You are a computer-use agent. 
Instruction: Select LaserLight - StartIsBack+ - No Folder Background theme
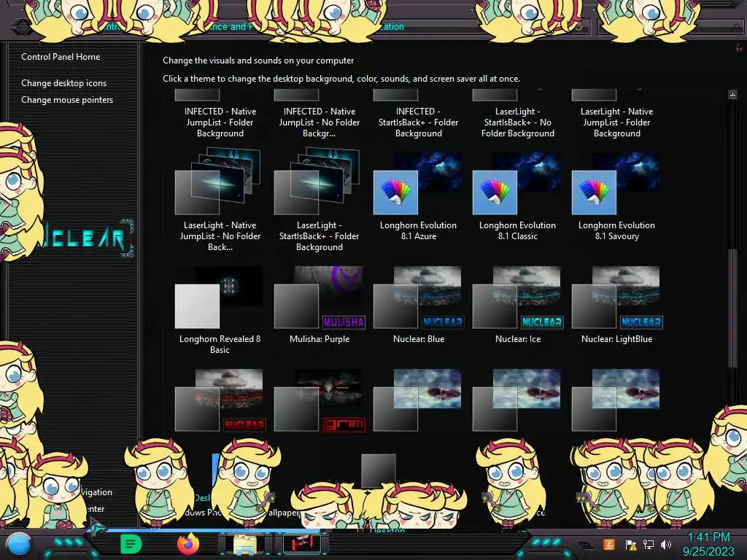click(x=517, y=114)
